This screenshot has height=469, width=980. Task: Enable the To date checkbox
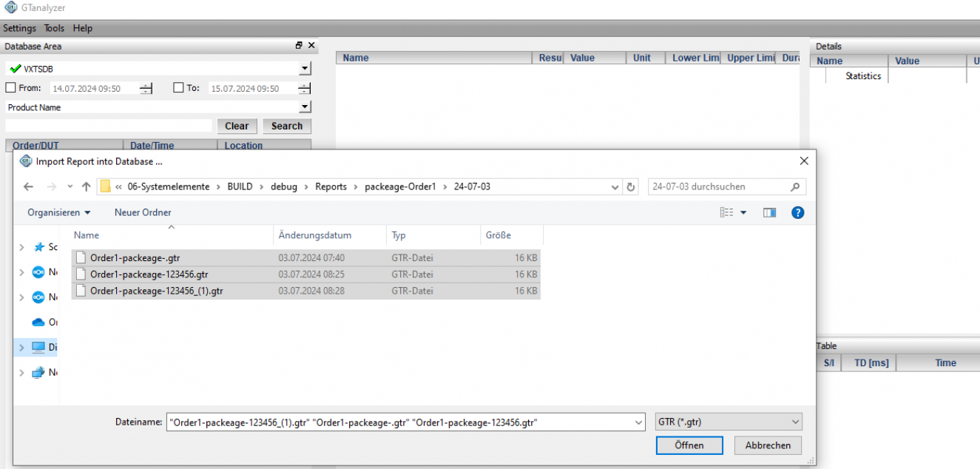178,88
